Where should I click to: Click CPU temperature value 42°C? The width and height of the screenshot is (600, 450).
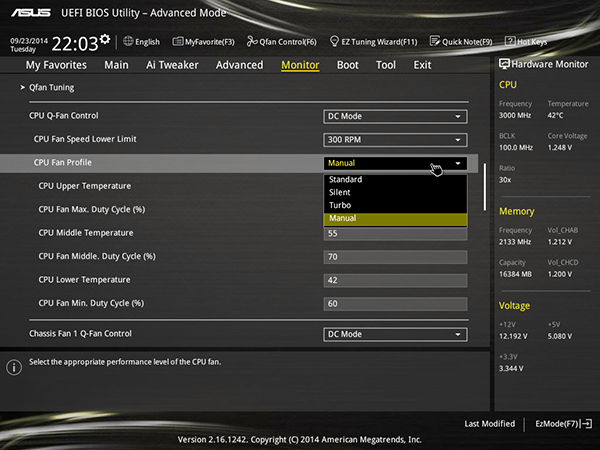(x=555, y=115)
